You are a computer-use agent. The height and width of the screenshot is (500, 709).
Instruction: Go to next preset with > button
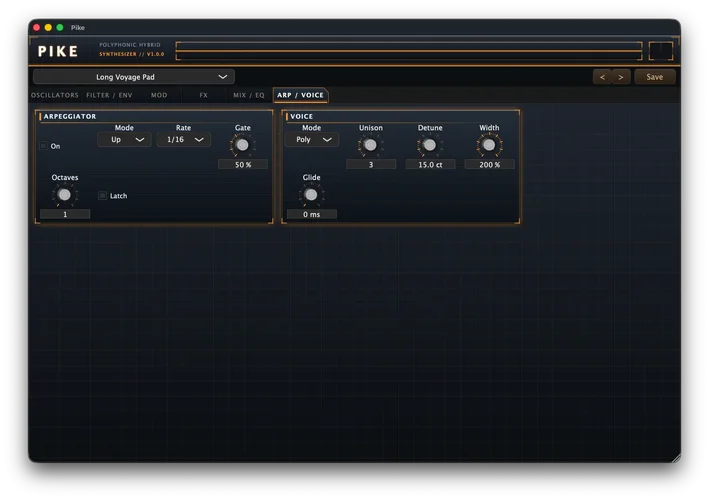621,77
